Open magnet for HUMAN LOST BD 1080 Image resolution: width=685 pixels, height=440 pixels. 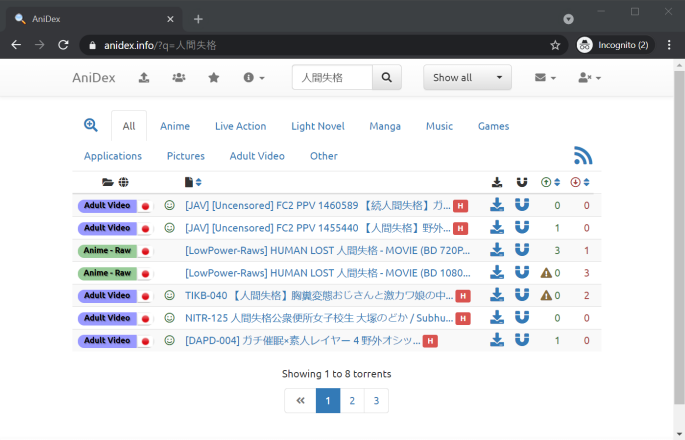click(x=522, y=272)
